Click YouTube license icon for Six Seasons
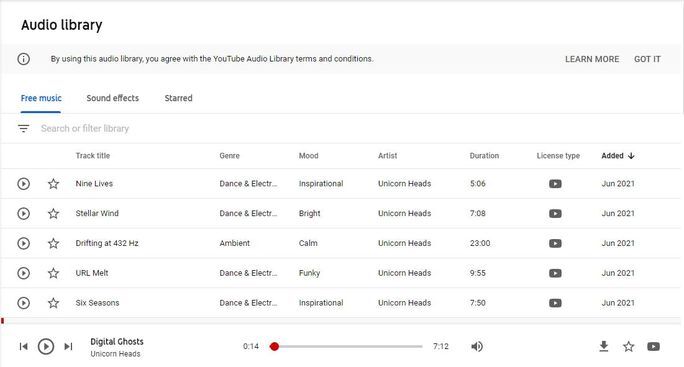Screen dimensions: 684x367 point(555,303)
